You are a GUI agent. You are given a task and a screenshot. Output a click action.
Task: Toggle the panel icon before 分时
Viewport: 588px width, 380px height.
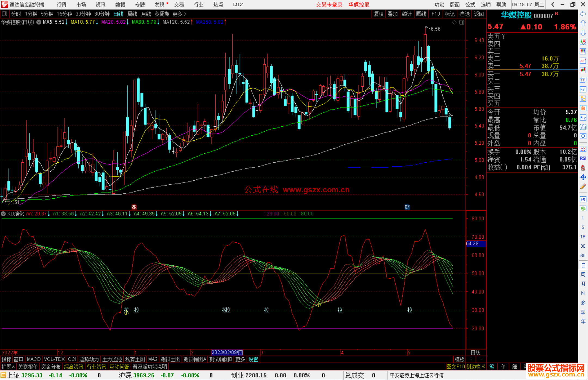(5, 14)
